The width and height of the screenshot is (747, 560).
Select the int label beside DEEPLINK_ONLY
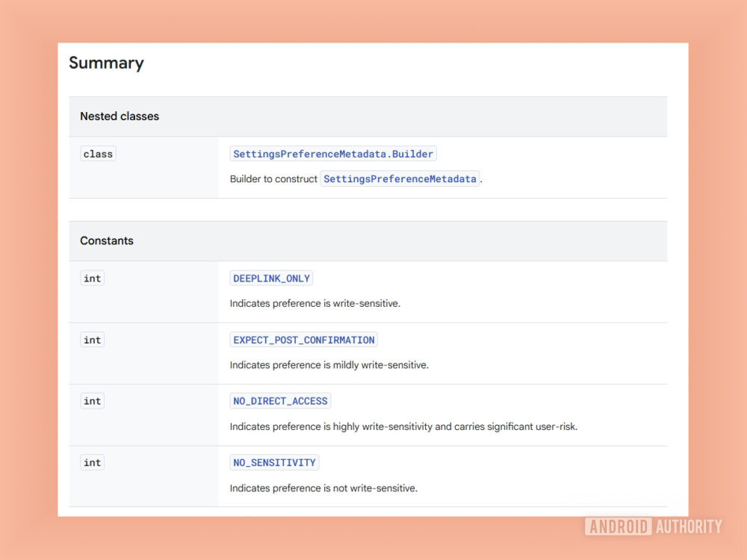92,278
